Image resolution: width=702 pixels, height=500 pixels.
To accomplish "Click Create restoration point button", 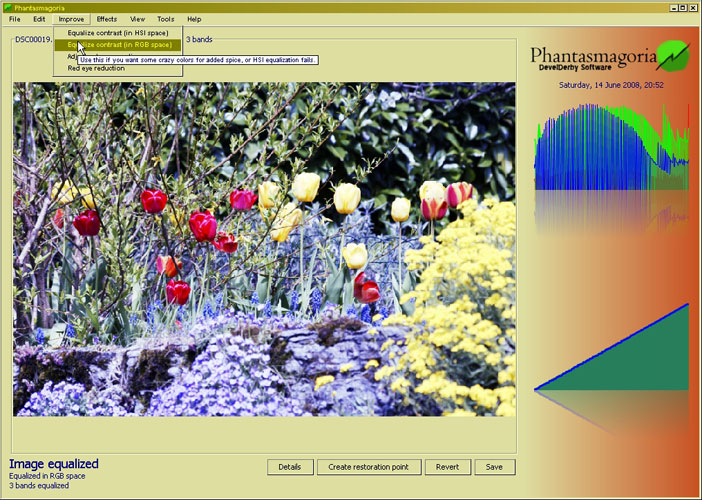I will click(369, 467).
